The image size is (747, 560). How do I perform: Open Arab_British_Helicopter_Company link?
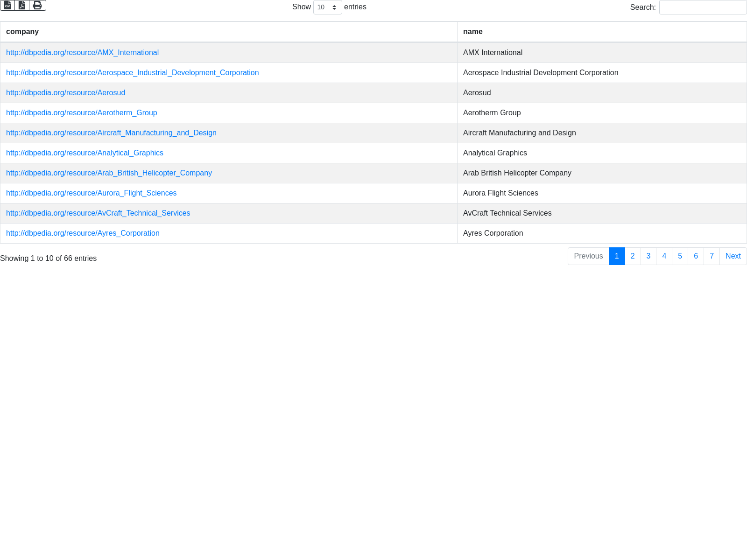pos(109,173)
